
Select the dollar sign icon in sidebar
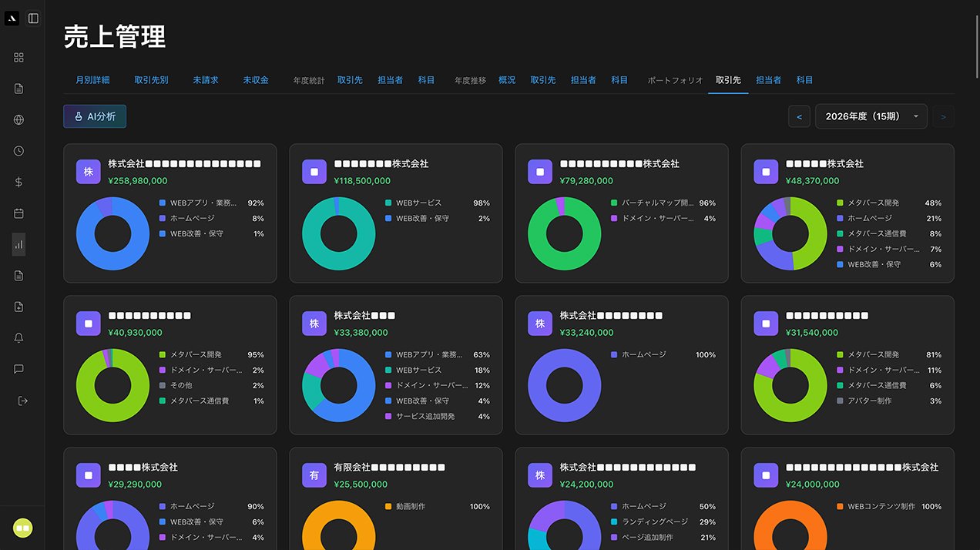(19, 183)
